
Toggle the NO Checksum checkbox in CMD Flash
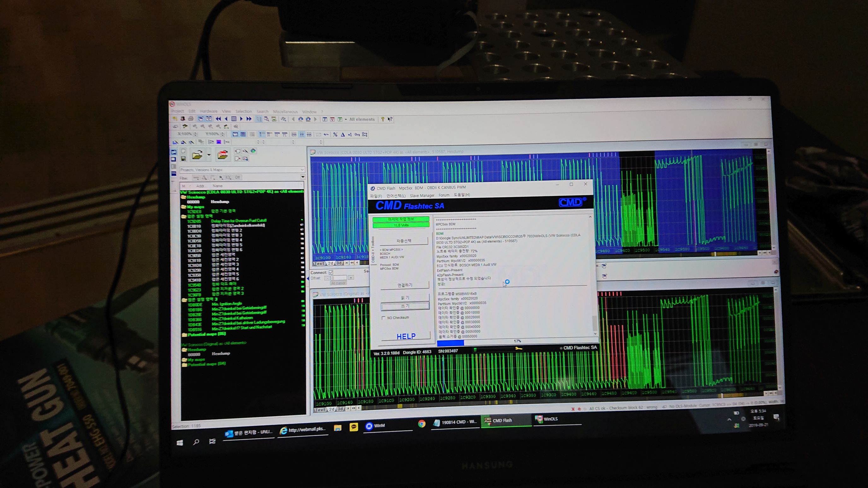click(x=383, y=318)
